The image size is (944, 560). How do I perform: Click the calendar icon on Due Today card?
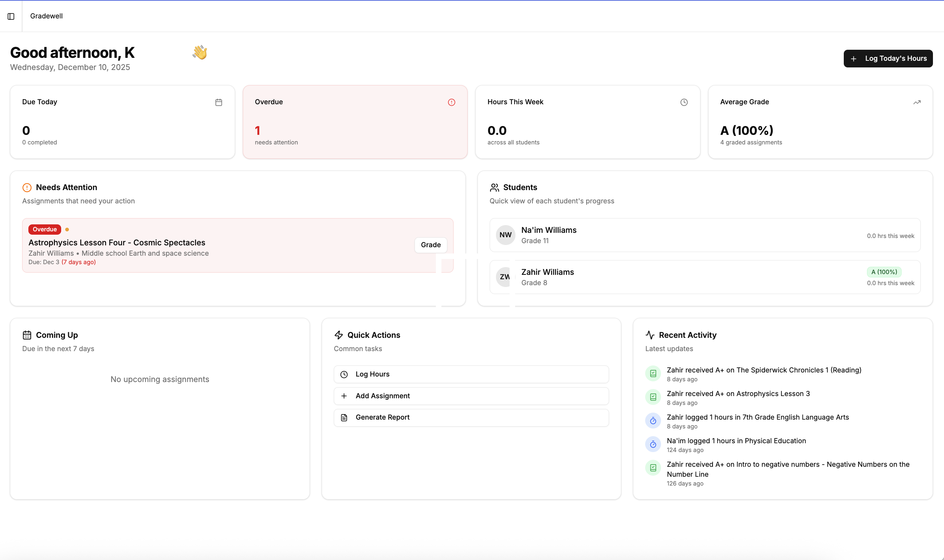[219, 102]
